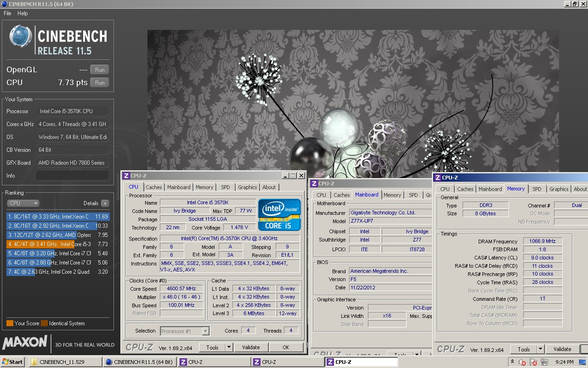
Task: Switch to CPU tab in the Mainboard CPU-Z window
Action: point(322,195)
